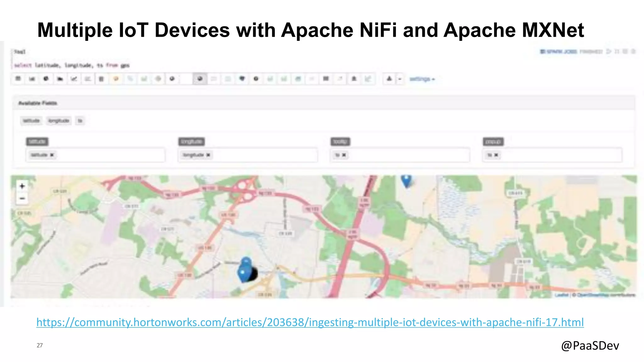Remove ts from the popup field box

coord(496,155)
